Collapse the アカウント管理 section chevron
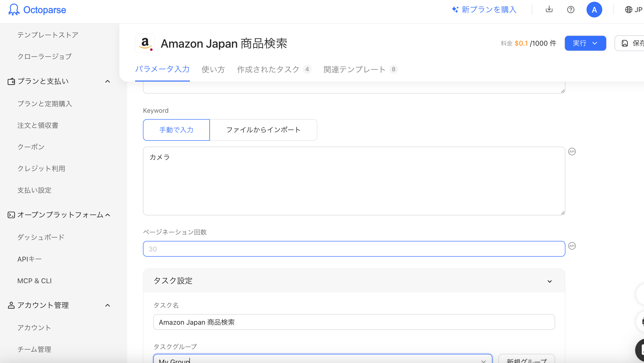644x363 pixels. [108, 305]
